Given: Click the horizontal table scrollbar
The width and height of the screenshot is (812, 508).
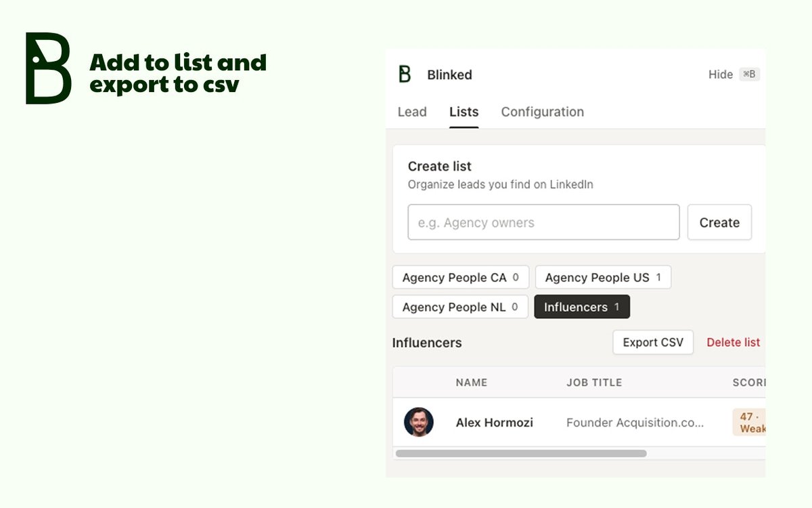Looking at the screenshot, I should (x=521, y=453).
